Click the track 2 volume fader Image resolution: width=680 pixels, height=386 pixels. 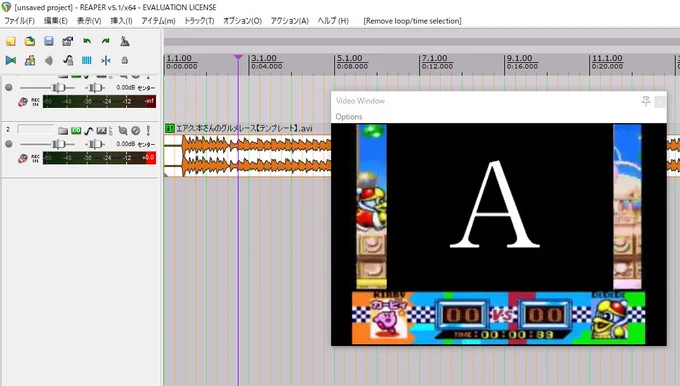tap(58, 144)
